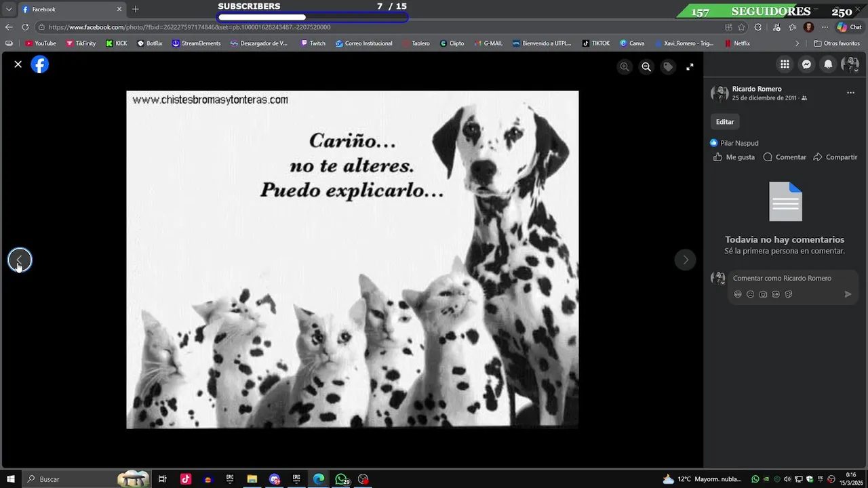Go back in browser
This screenshot has width=868, height=488.
tap(9, 27)
